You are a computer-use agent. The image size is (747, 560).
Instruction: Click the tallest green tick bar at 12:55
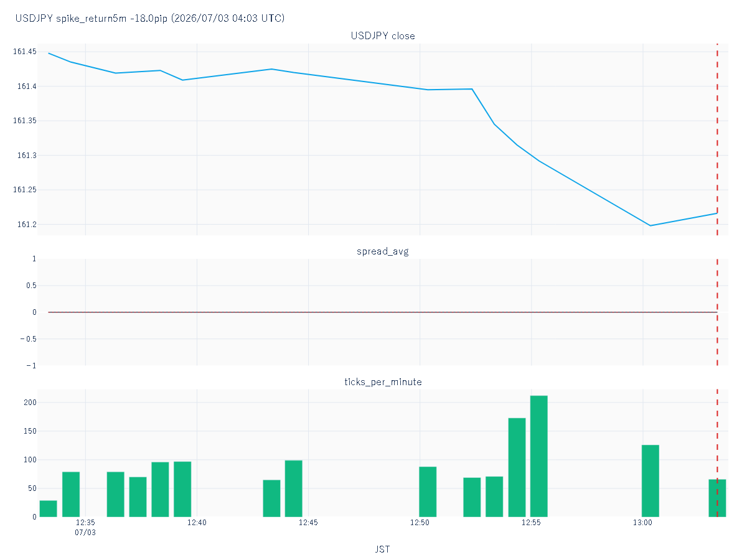click(x=538, y=456)
